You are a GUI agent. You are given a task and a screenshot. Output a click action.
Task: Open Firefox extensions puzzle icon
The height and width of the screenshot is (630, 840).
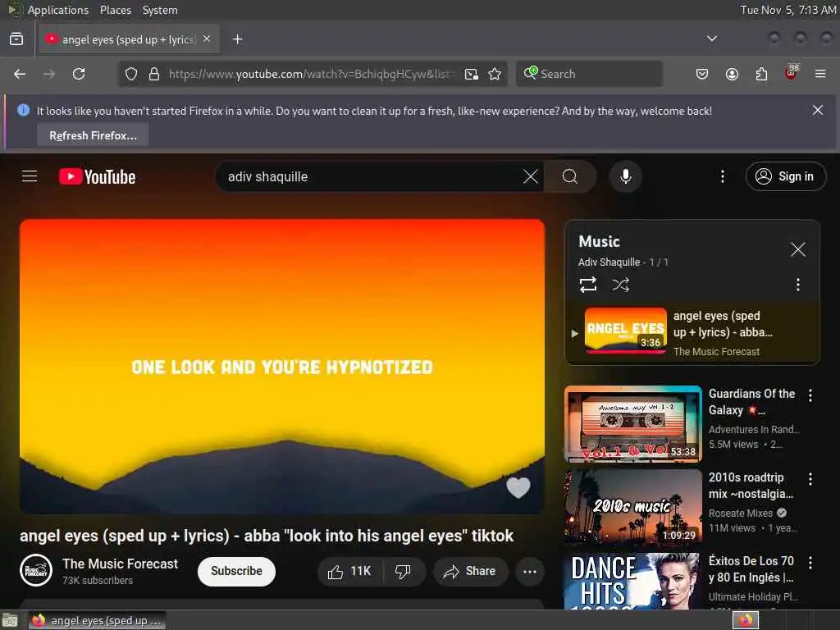tap(761, 74)
